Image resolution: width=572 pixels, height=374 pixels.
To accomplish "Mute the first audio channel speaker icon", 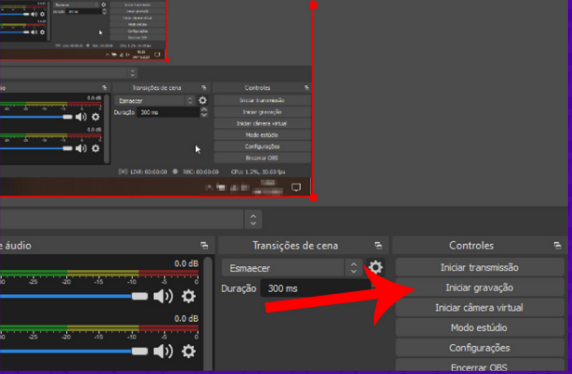I will (x=163, y=296).
